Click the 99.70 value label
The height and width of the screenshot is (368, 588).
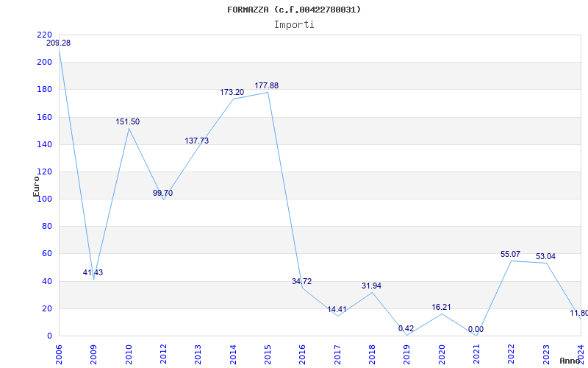point(162,193)
